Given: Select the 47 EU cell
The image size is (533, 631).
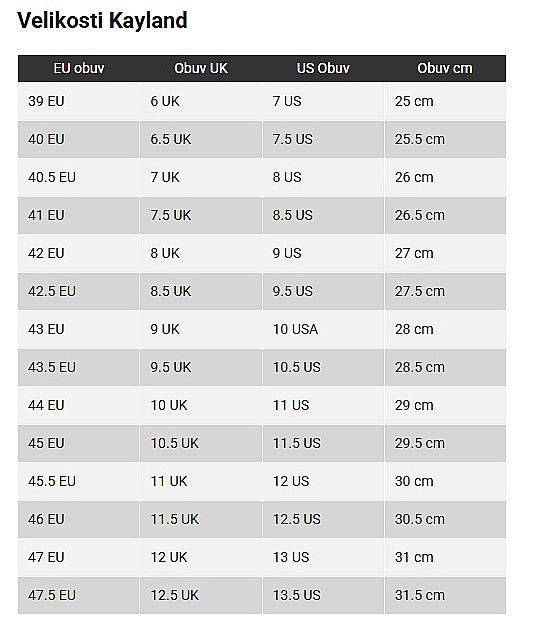Looking at the screenshot, I should coord(79,558).
